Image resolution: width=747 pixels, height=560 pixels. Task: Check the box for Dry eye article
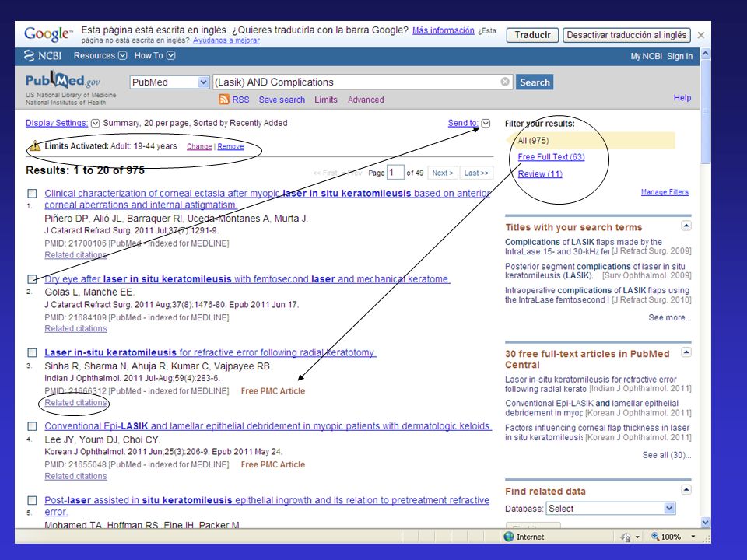(32, 279)
